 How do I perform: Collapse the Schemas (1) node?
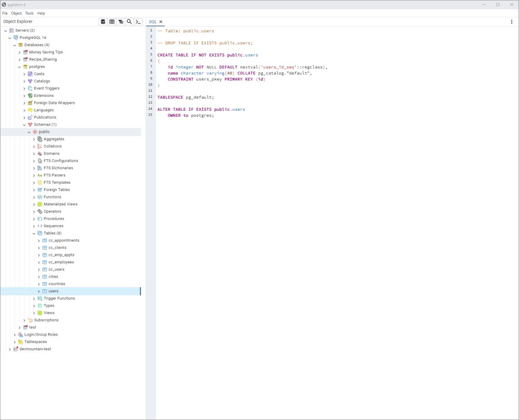click(x=24, y=125)
